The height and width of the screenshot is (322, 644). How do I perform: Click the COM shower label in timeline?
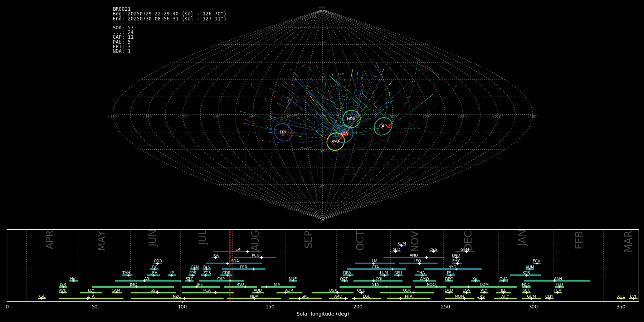click(x=484, y=285)
